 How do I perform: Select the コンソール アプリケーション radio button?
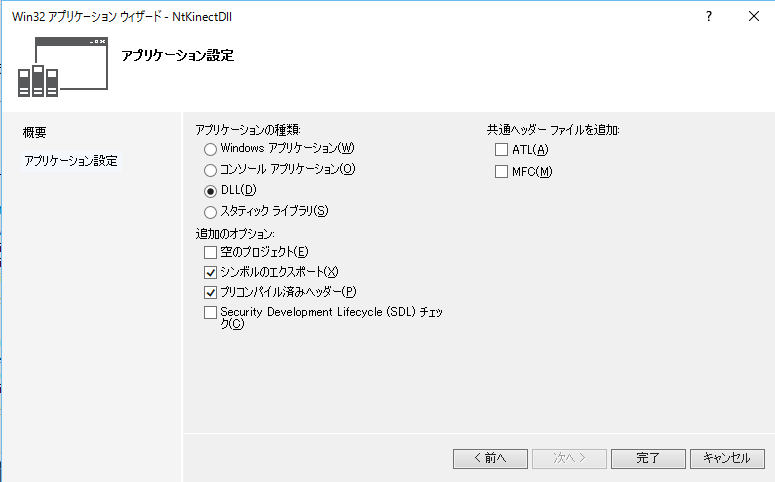coord(210,170)
